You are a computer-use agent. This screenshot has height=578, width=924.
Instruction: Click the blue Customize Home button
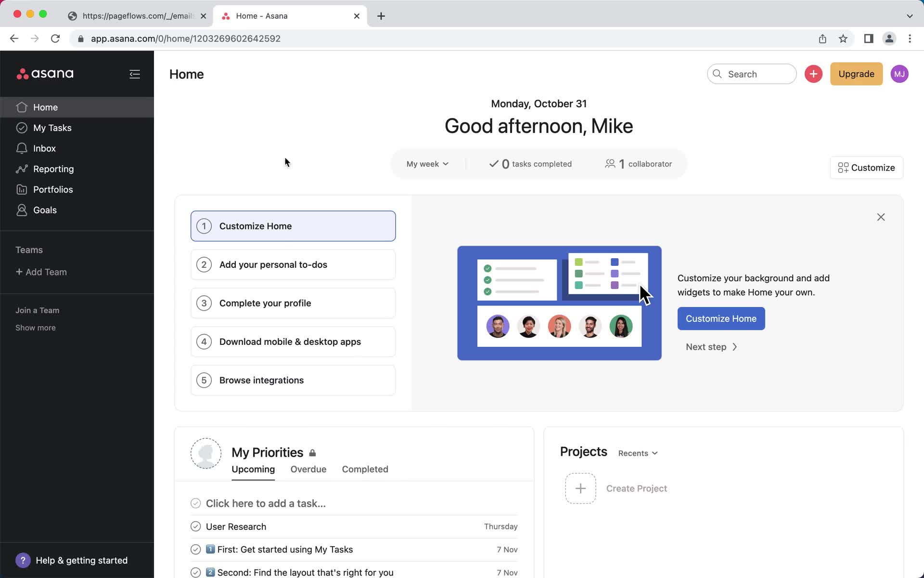[721, 318]
